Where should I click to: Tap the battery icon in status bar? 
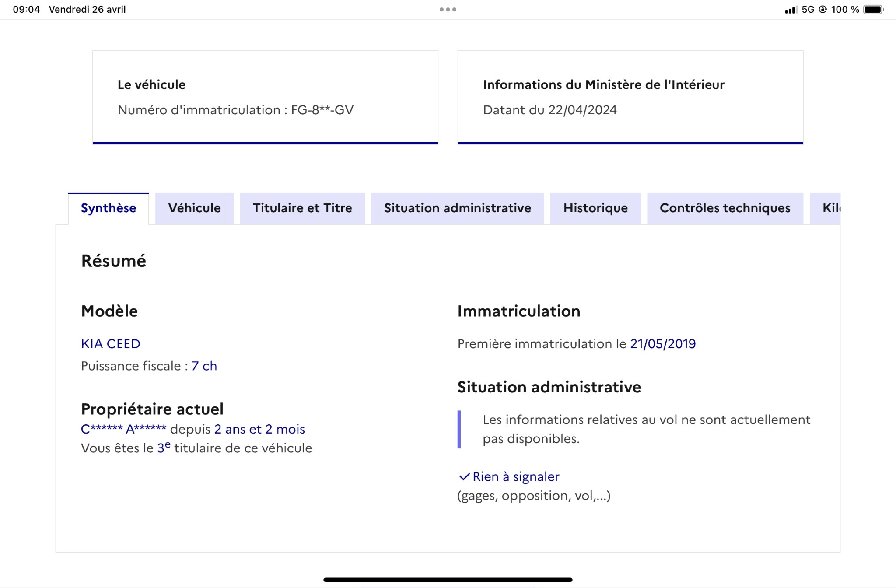point(873,9)
